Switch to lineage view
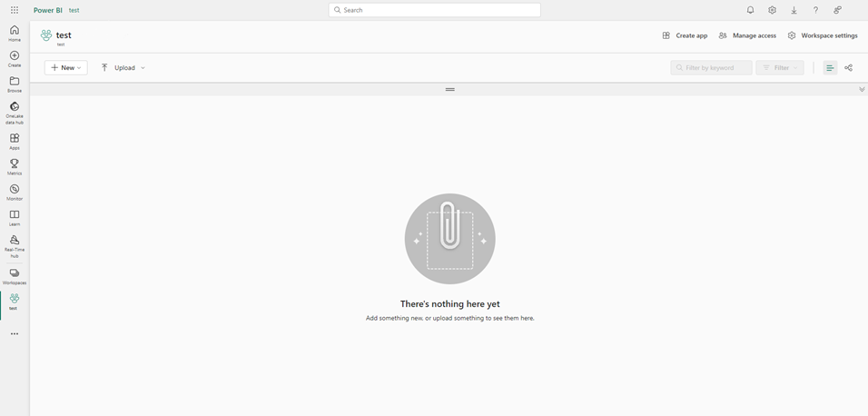The width and height of the screenshot is (868, 416). 849,68
